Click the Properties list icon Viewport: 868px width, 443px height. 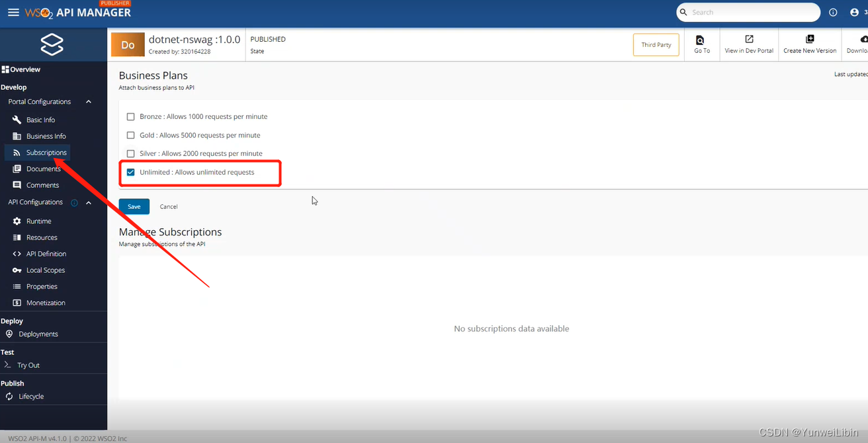(x=17, y=286)
